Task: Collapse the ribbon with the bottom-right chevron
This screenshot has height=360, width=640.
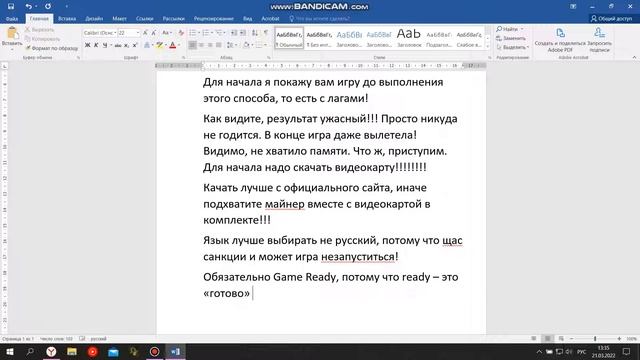Action: [634, 58]
